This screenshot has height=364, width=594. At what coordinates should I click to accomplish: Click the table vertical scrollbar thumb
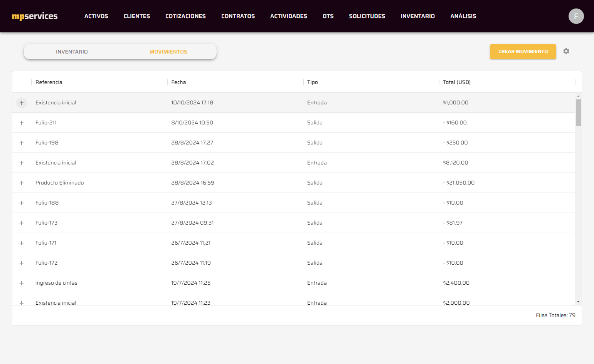tap(578, 112)
